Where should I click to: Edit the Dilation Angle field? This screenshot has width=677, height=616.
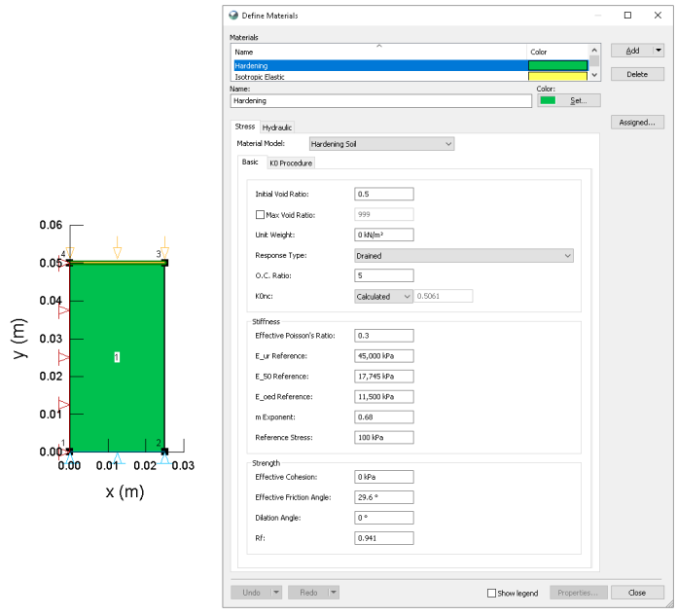[x=384, y=518]
